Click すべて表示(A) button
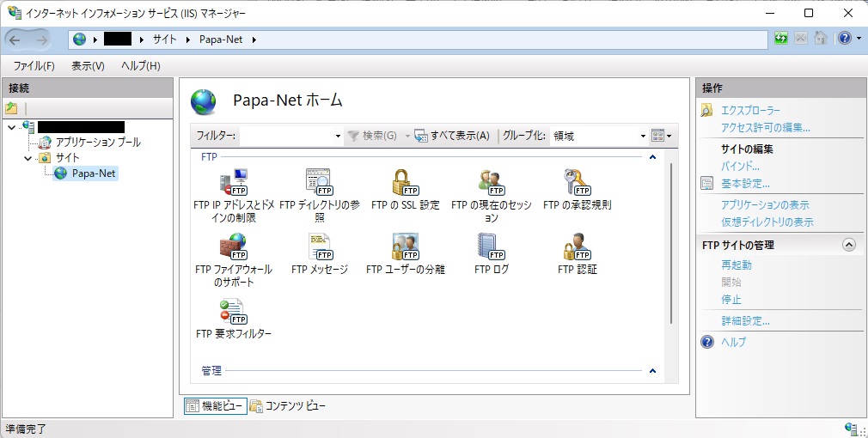 pos(452,136)
